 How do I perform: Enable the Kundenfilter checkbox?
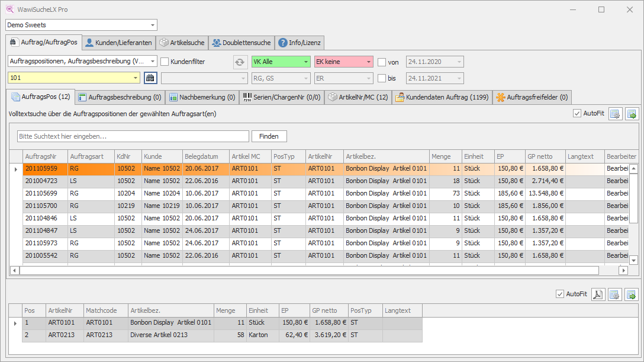(165, 62)
